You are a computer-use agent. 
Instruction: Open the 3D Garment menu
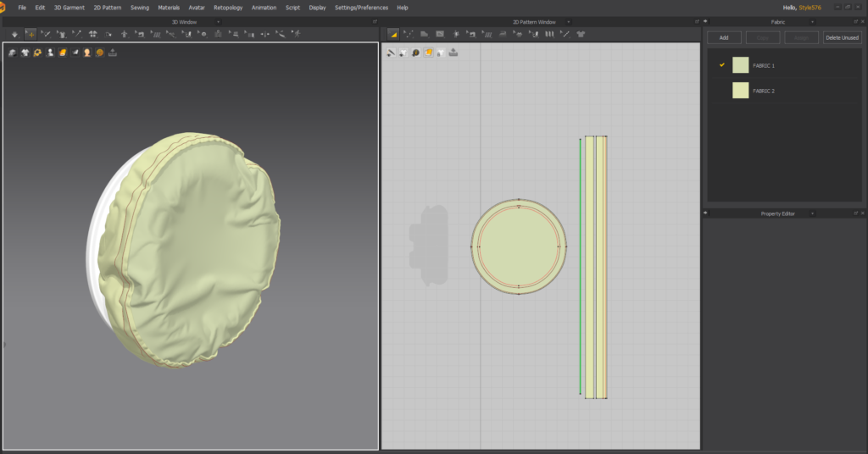pyautogui.click(x=70, y=8)
